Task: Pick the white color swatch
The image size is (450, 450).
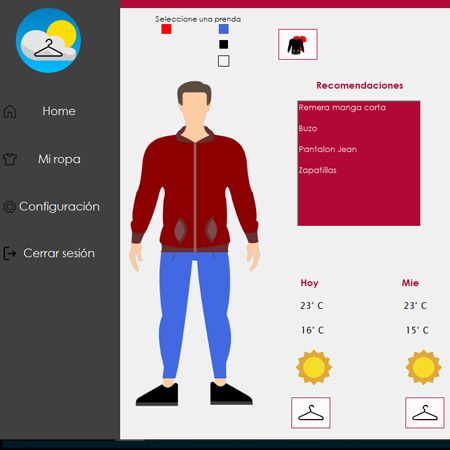Action: [x=224, y=61]
